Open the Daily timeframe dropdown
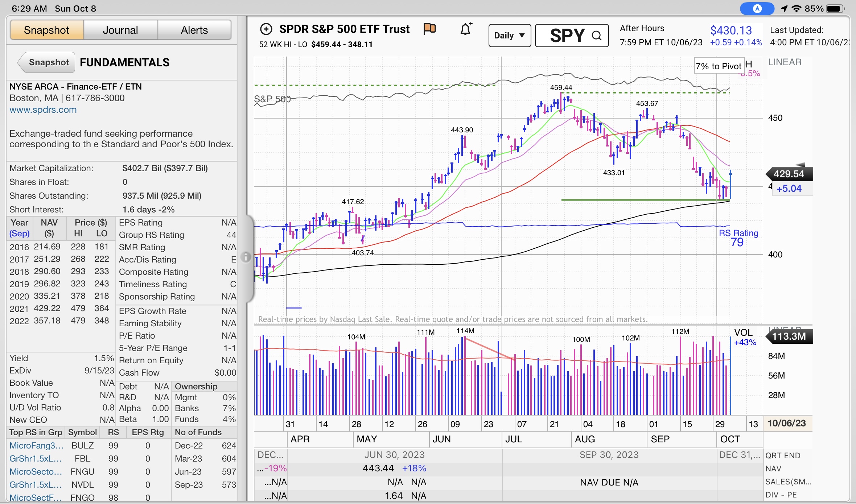 point(510,36)
